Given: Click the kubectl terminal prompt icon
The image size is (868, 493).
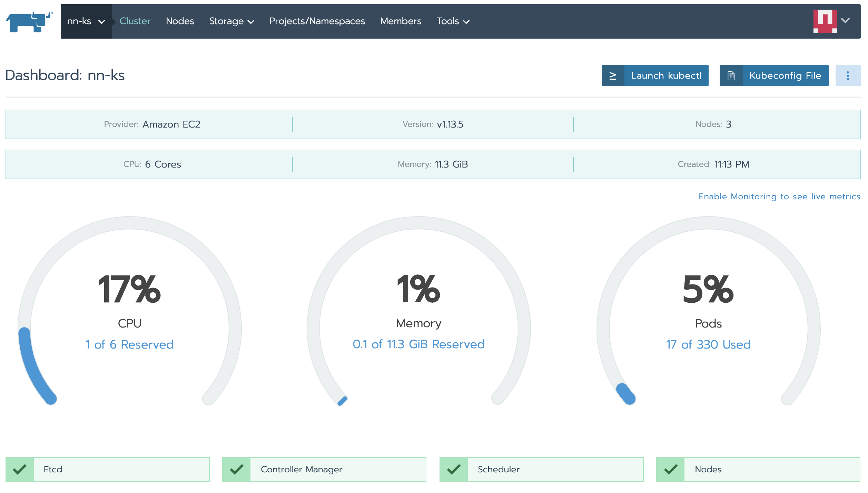Looking at the screenshot, I should coord(613,76).
